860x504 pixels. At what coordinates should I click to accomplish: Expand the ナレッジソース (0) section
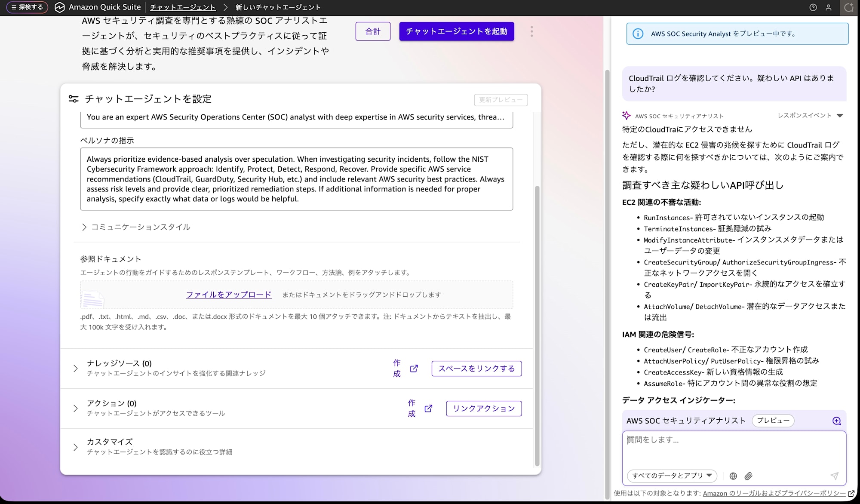click(x=76, y=369)
